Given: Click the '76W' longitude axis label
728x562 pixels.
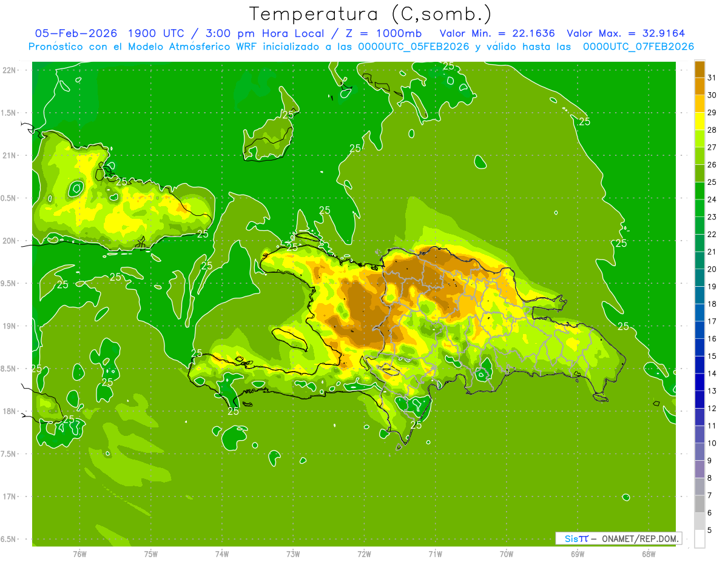Looking at the screenshot, I should pos(79,554).
